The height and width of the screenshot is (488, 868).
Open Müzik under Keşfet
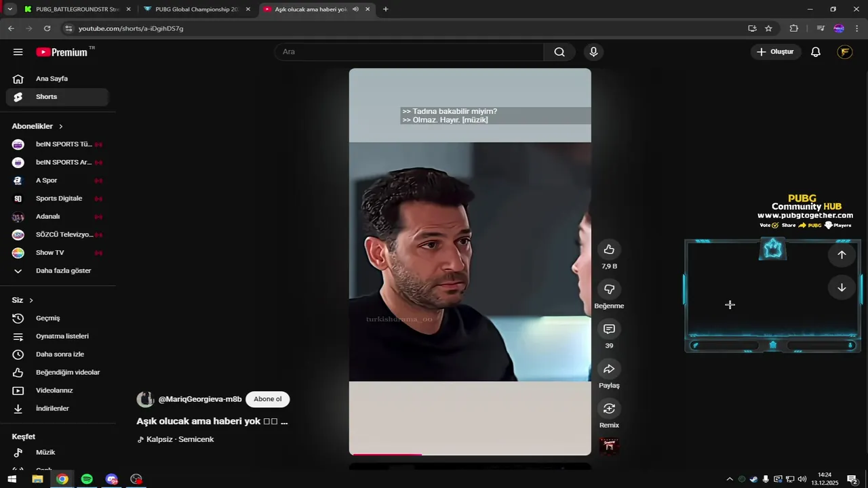point(57,452)
